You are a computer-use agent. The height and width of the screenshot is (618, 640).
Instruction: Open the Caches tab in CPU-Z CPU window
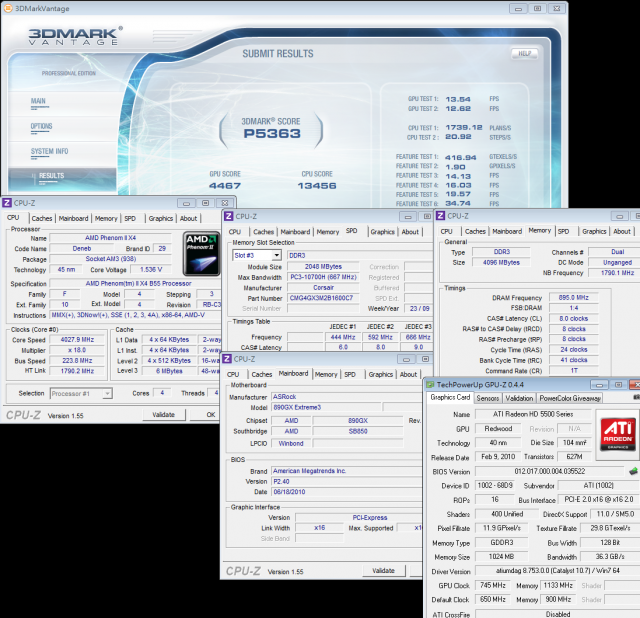(42, 218)
